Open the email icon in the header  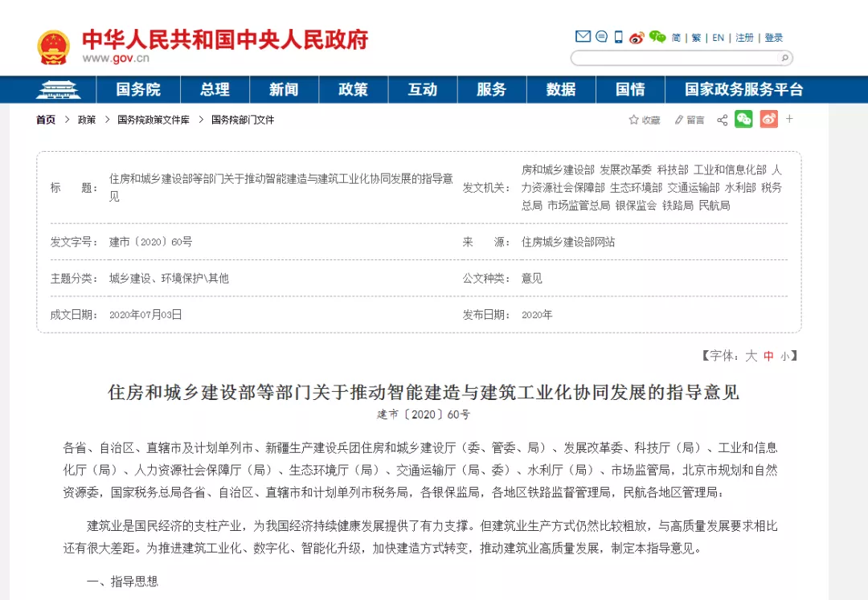click(x=582, y=36)
